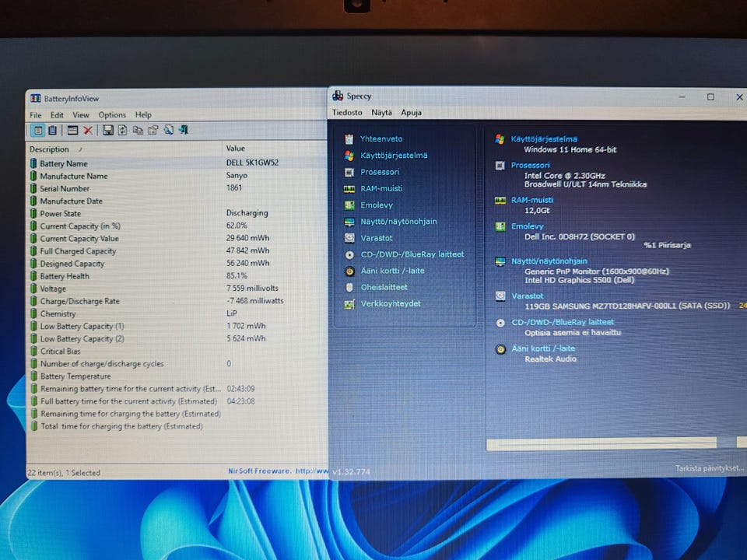Click the Tarkista päivitykset update link

(x=709, y=468)
